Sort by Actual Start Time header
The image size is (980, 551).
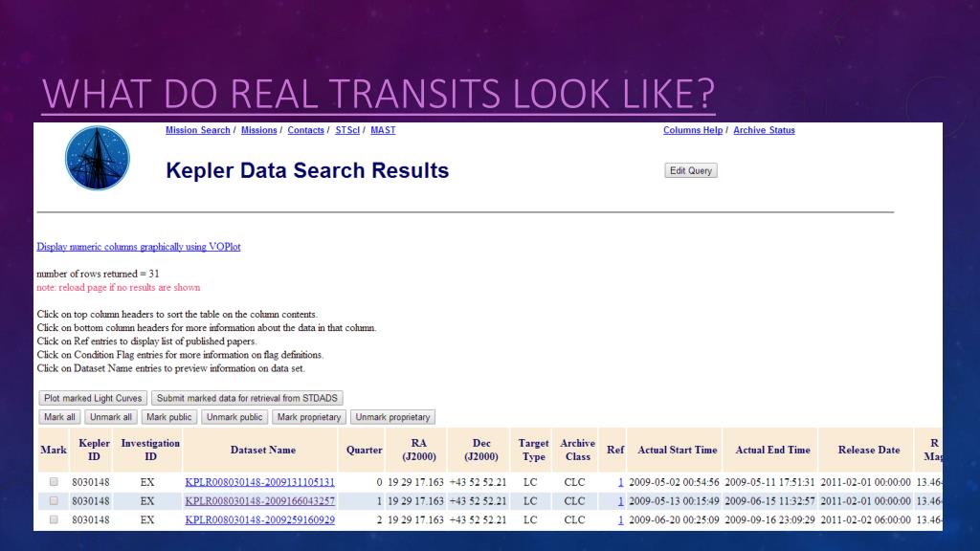(x=677, y=450)
